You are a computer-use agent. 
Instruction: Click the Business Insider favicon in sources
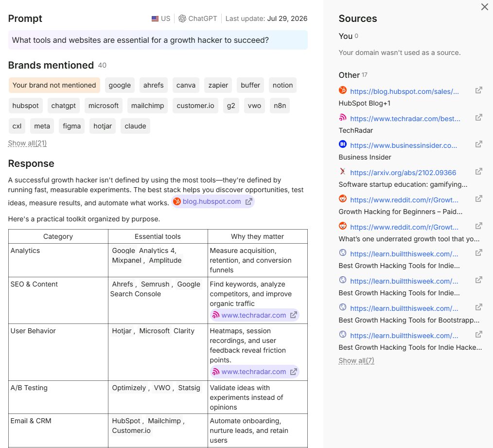point(343,144)
